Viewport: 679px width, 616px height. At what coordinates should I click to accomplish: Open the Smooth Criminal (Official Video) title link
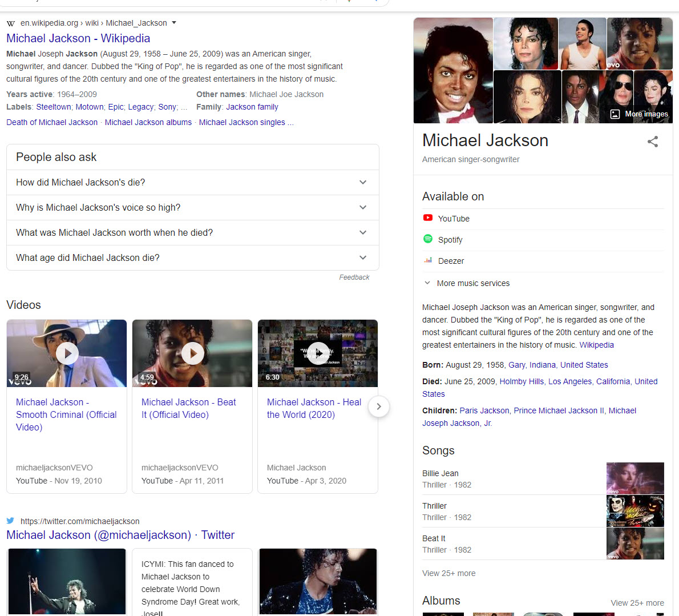[x=66, y=414]
